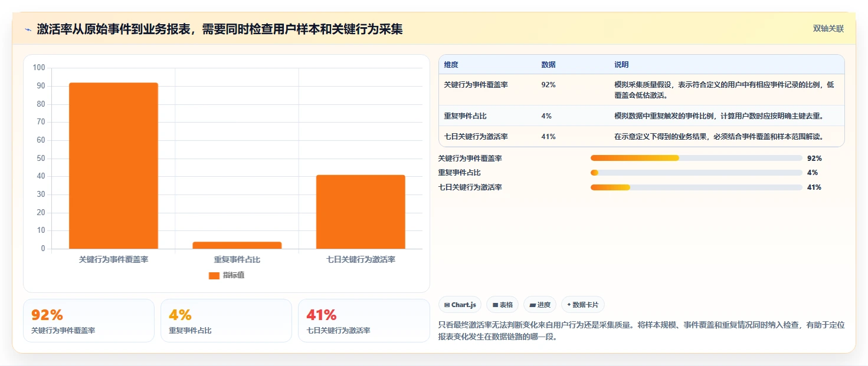
Task: Open the 4% 重复事件占比 data card
Action: coord(226,321)
